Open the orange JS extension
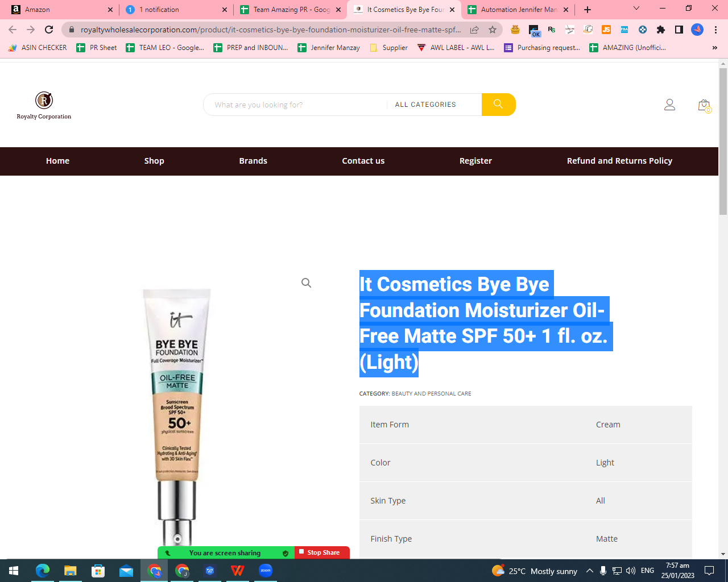Screen dimensions: 728x582 tap(606, 30)
